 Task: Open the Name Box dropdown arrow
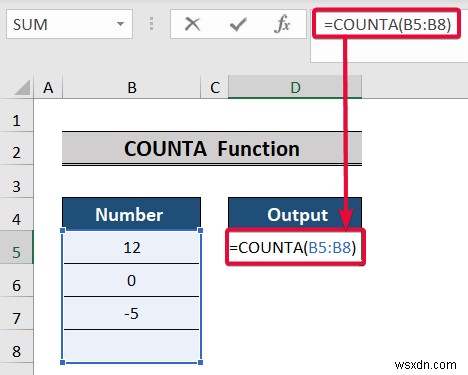coord(120,24)
